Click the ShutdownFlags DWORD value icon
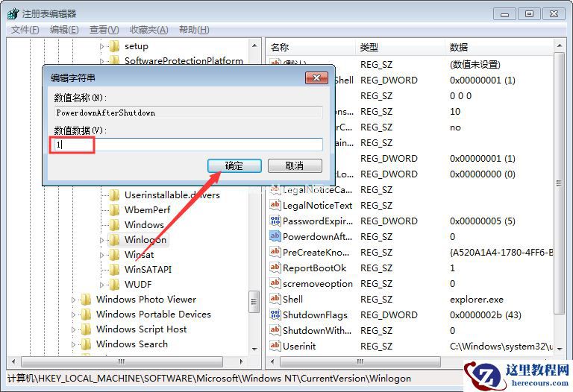 (275, 314)
